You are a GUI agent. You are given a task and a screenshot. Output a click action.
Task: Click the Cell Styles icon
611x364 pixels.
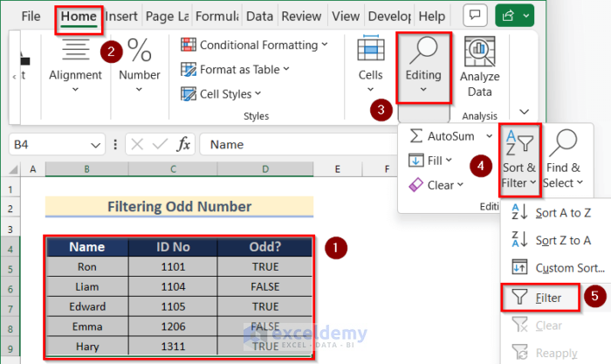pos(189,94)
